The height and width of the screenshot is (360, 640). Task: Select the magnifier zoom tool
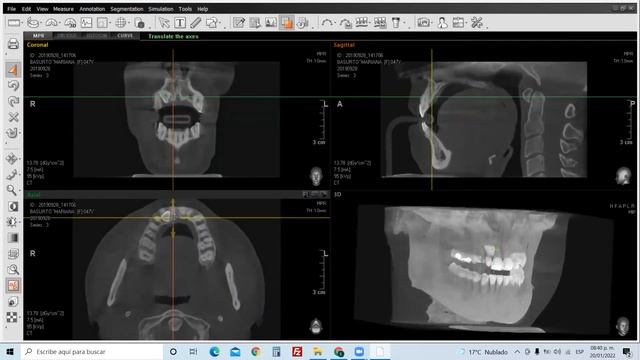[x=12, y=190]
